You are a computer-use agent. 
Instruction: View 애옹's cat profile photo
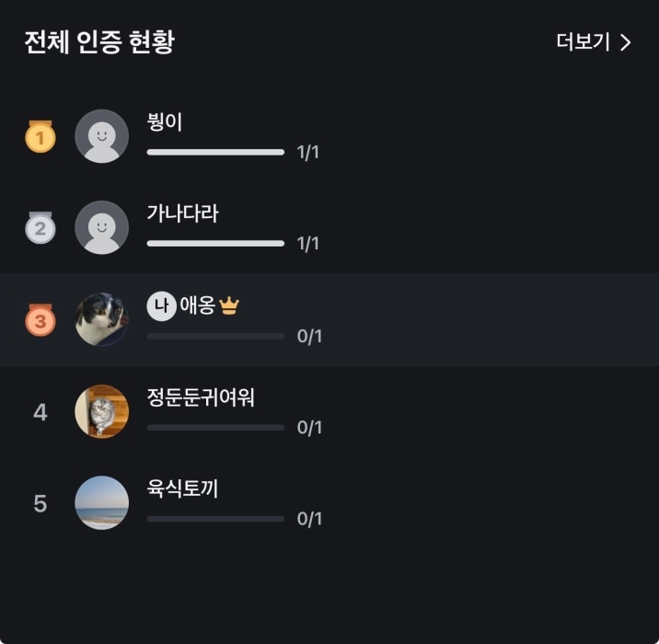click(101, 319)
